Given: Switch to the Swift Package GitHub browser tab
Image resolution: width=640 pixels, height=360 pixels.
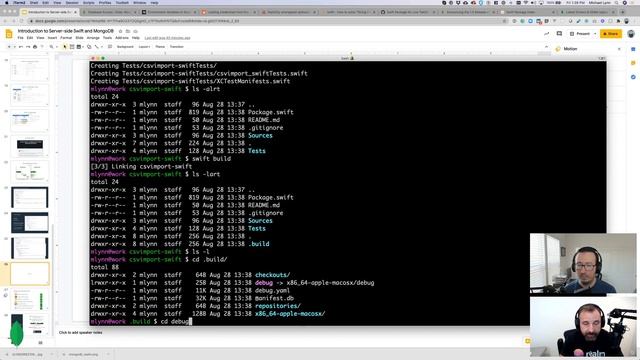Looking at the screenshot, I should (x=407, y=12).
